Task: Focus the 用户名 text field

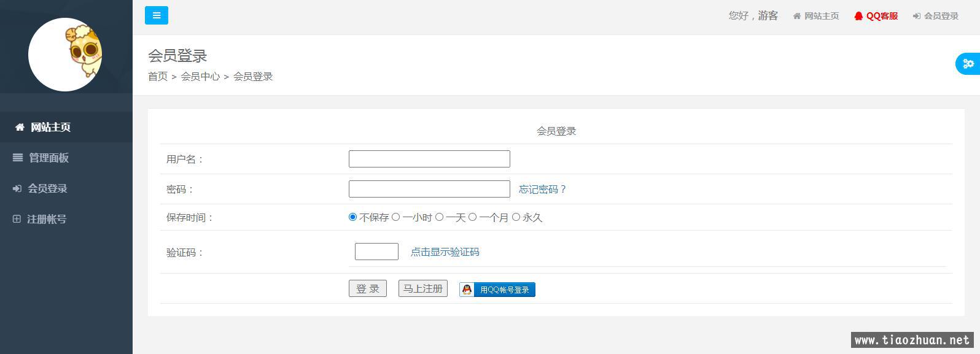Action: point(429,159)
